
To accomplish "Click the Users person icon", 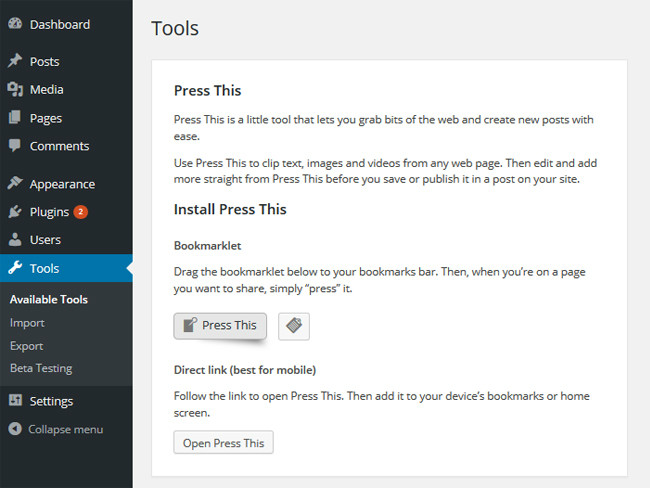I will [x=15, y=239].
